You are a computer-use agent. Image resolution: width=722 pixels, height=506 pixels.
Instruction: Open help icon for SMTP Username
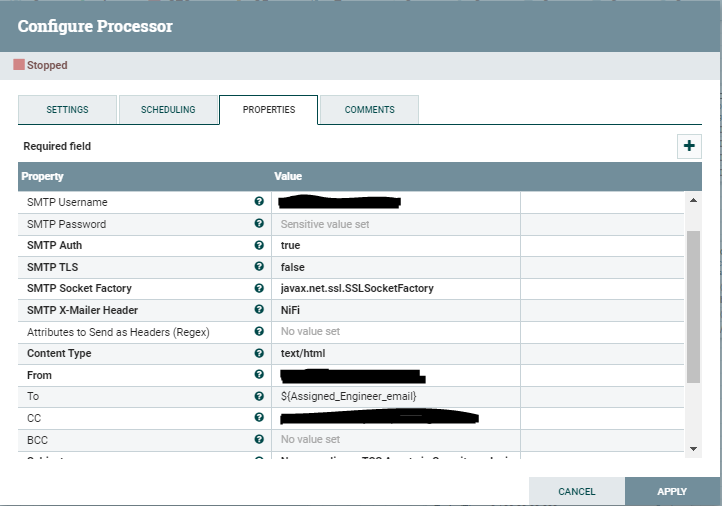pyautogui.click(x=259, y=201)
